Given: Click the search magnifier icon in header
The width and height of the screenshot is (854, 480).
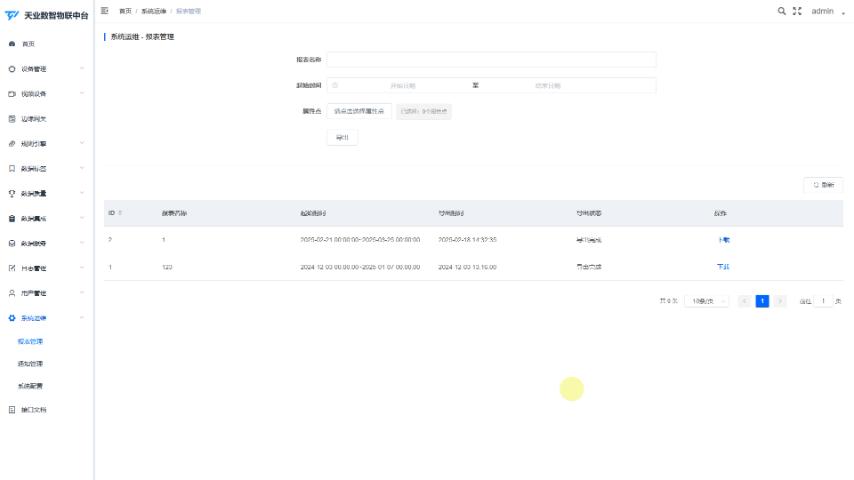Looking at the screenshot, I should 782,11.
